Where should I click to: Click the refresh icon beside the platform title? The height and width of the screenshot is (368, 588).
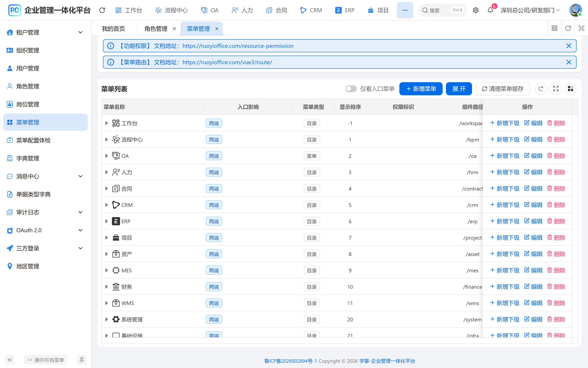102,10
